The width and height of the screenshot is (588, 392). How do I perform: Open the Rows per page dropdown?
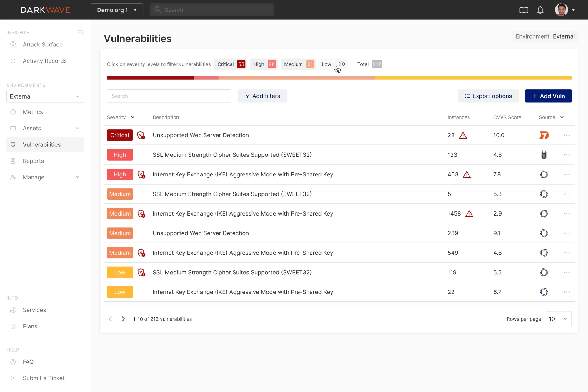coord(558,319)
